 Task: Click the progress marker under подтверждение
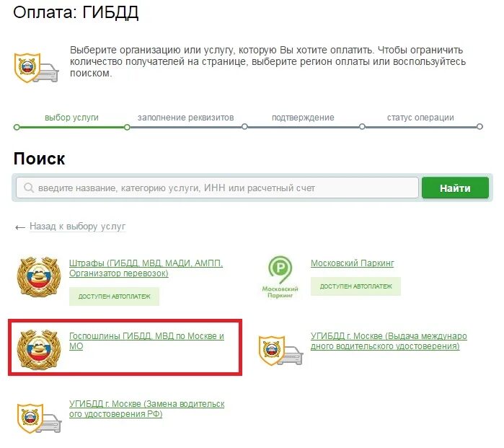point(362,127)
